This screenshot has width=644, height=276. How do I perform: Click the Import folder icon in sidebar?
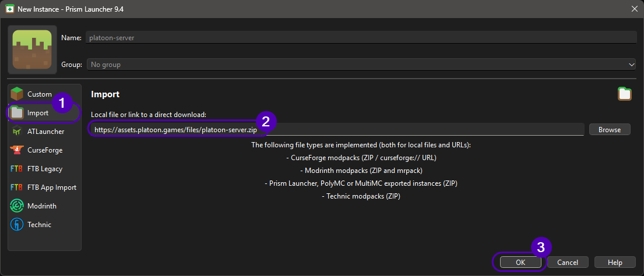point(17,113)
